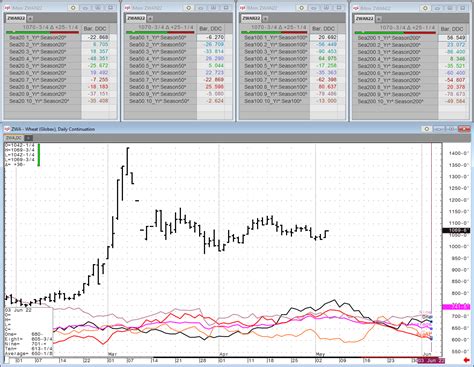474x367 pixels.
Task: Select the Sea100 3_Yr* Season100* row
Action: coord(275,51)
